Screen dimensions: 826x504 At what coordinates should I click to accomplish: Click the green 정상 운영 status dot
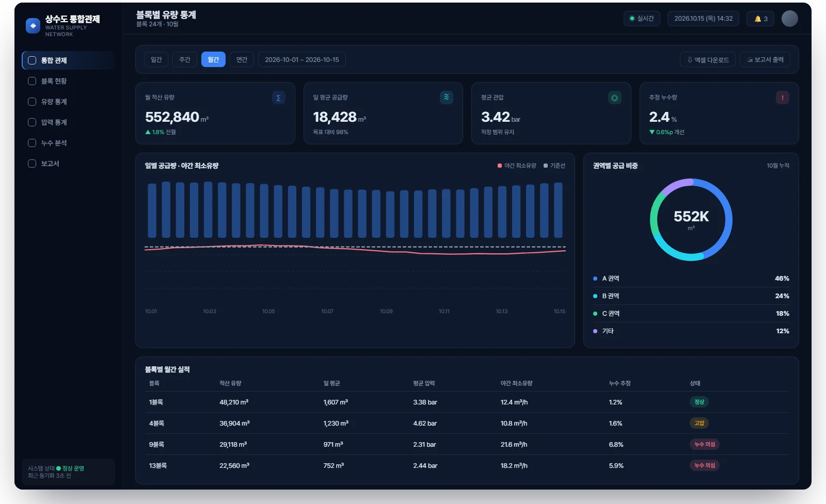(x=58, y=468)
